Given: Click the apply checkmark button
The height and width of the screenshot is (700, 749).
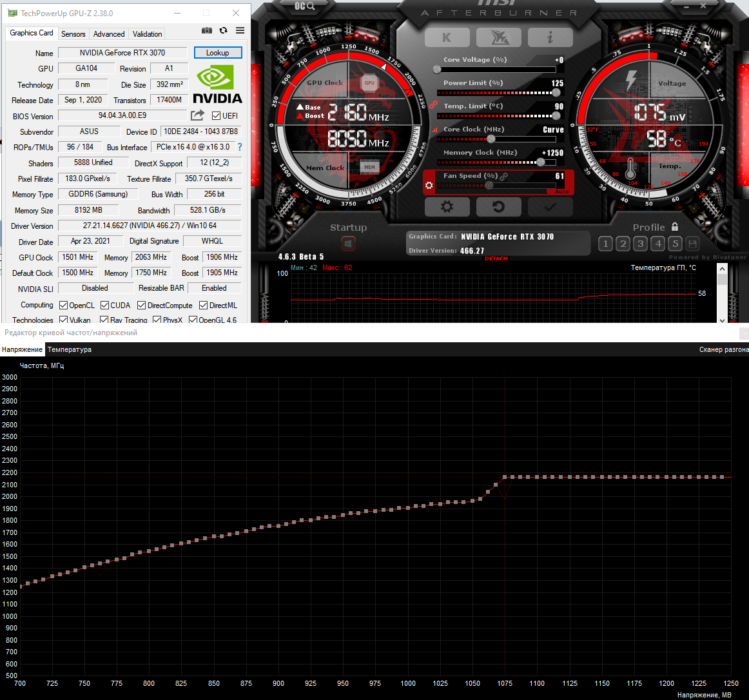Looking at the screenshot, I should 550,206.
